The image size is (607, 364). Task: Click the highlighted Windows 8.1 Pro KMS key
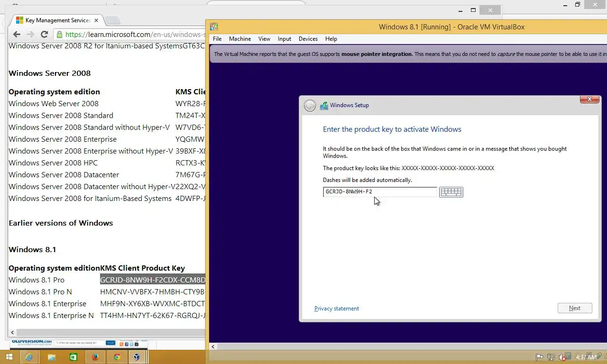click(153, 280)
